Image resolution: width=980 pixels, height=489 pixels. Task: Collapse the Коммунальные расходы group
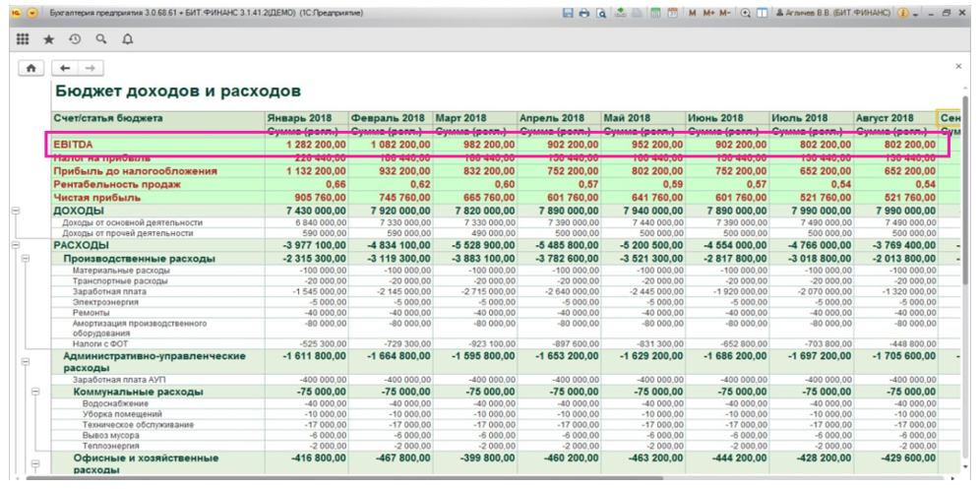35,392
